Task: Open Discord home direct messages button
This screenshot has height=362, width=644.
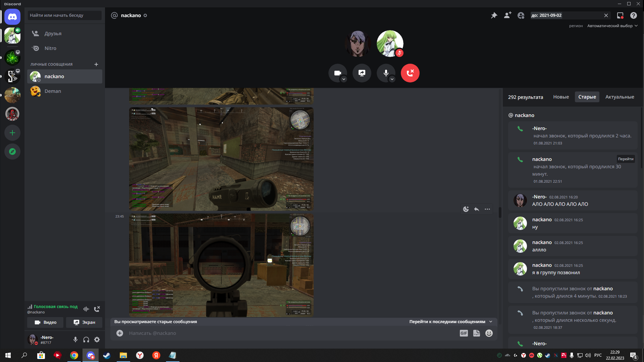Action: 12,17
